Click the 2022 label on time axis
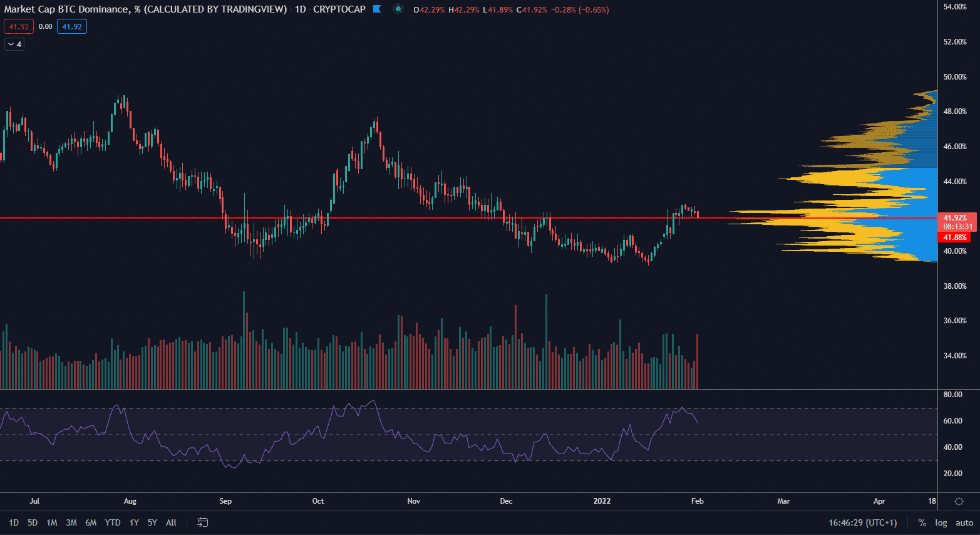This screenshot has width=980, height=535. click(x=602, y=501)
